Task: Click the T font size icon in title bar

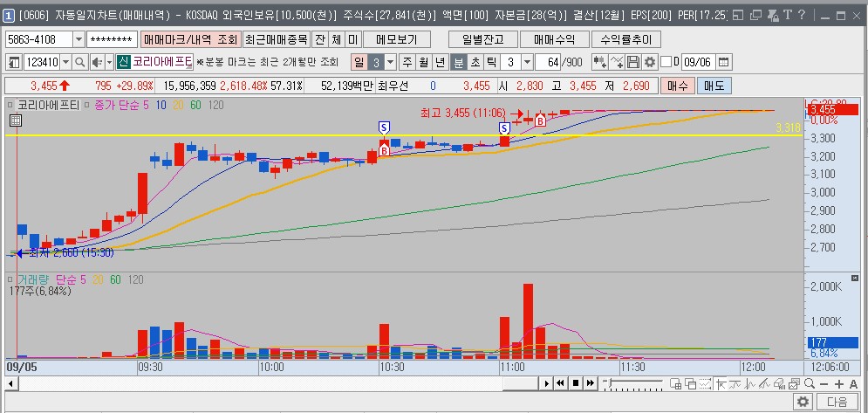Action: [788, 15]
